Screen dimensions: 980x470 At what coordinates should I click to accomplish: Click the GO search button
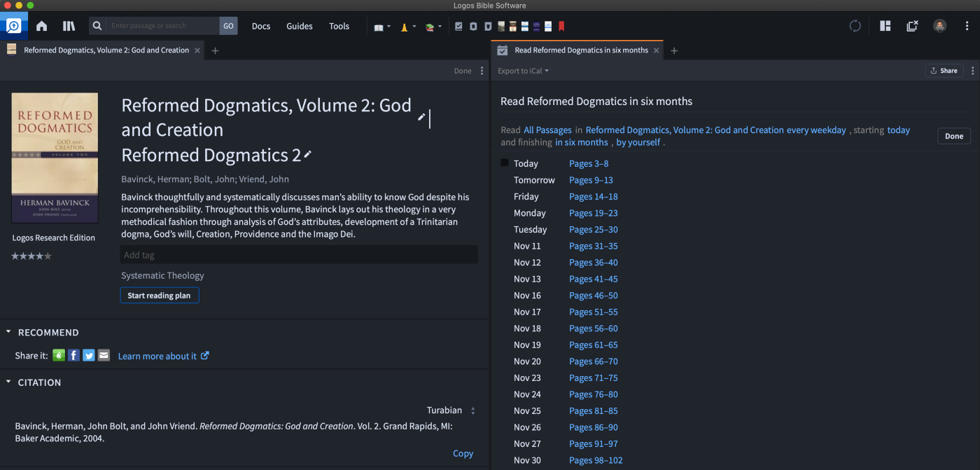228,26
